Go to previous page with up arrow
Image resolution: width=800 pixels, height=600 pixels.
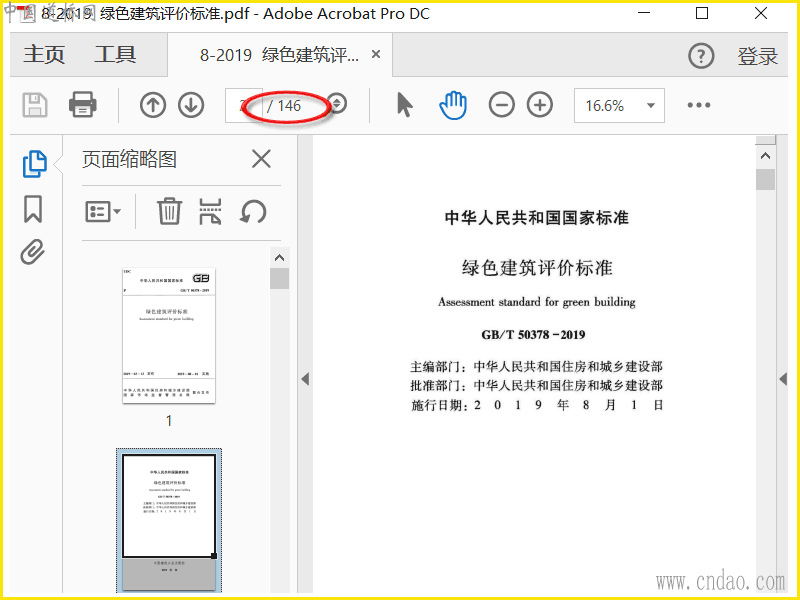pyautogui.click(x=153, y=105)
